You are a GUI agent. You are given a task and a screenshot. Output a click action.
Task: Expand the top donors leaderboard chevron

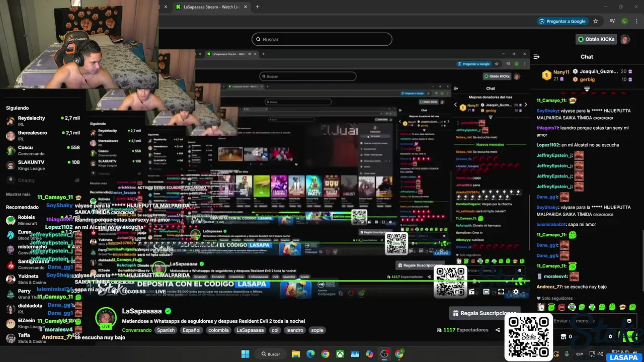(x=587, y=89)
